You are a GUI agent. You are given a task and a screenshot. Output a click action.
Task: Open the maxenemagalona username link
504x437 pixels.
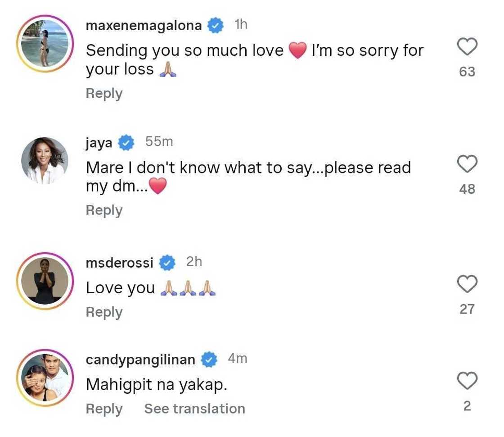pyautogui.click(x=144, y=26)
